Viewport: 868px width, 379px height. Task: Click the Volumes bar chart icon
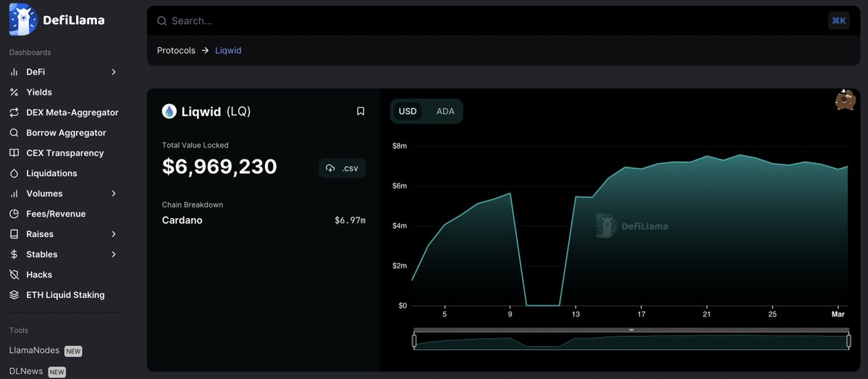tap(14, 193)
